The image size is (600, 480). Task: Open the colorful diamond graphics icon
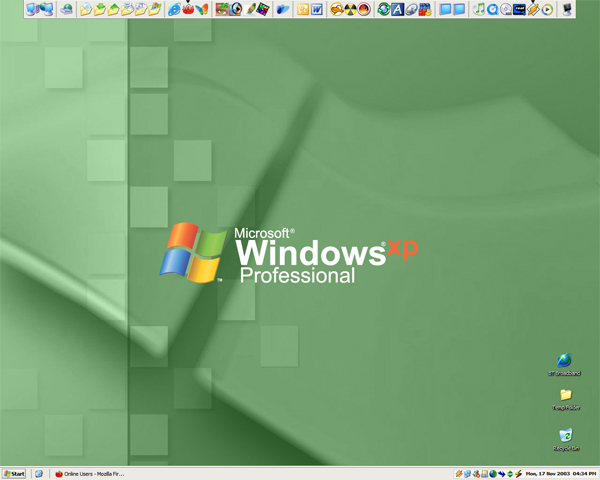click(263, 9)
